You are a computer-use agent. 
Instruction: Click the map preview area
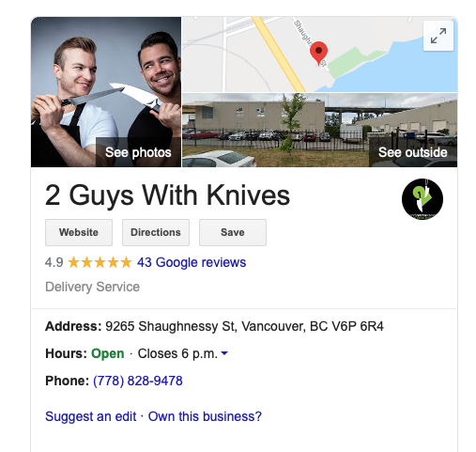click(x=319, y=55)
